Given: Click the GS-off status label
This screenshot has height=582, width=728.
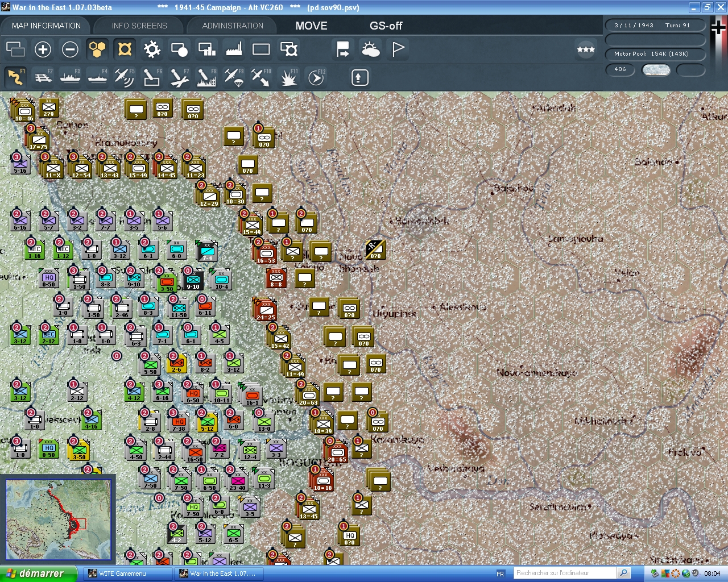Looking at the screenshot, I should click(x=386, y=26).
